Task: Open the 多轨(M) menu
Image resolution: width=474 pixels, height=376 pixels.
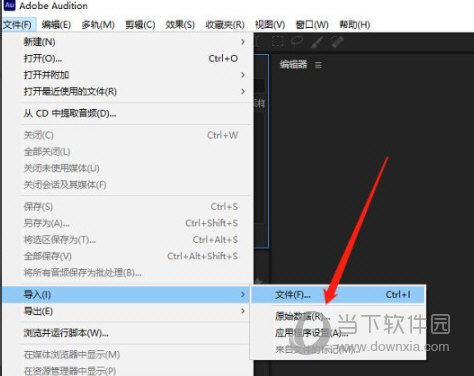Action: pos(98,25)
